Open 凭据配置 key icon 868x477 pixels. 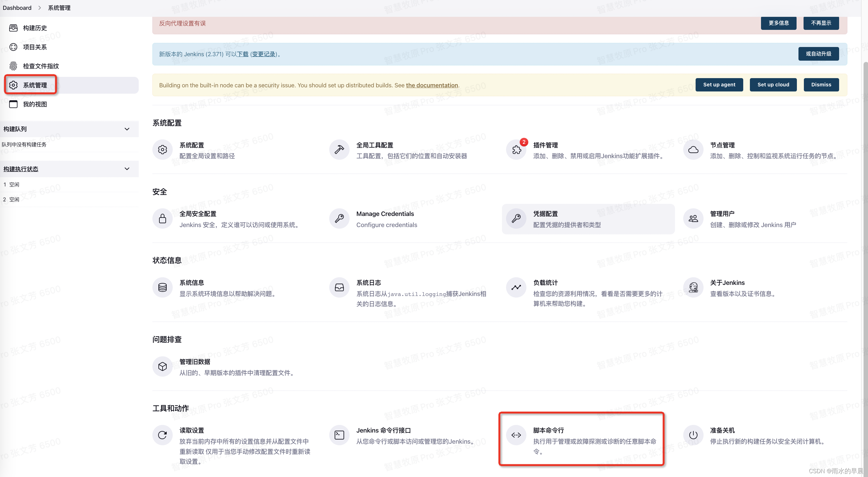pyautogui.click(x=516, y=218)
